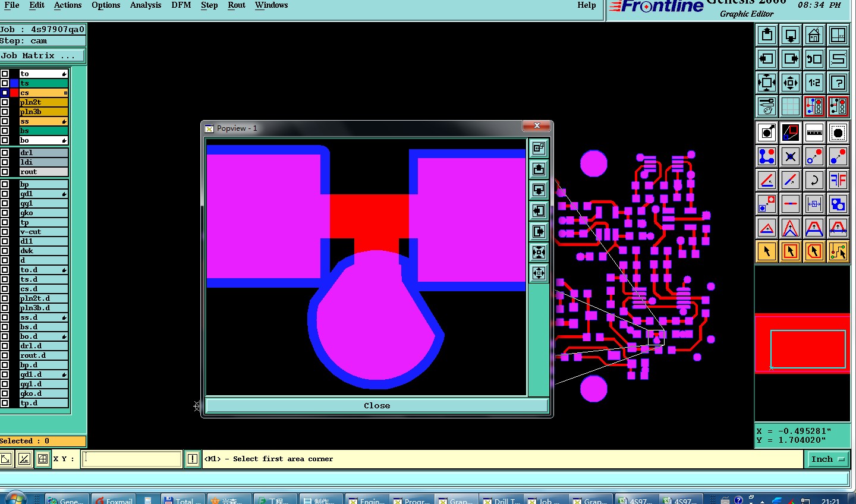Select the rectangle area select arrow tool
This screenshot has width=856, height=504.
point(791,251)
